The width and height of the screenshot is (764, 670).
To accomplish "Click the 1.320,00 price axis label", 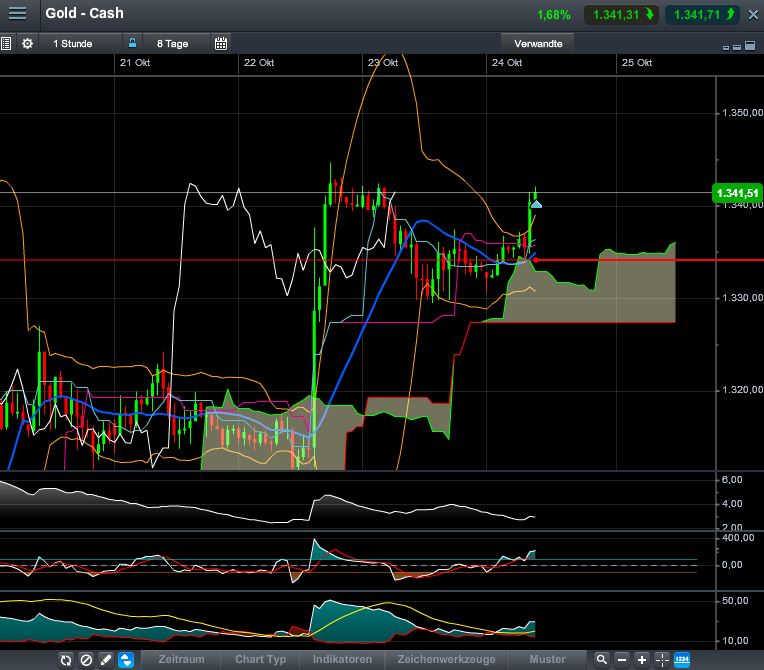I will tap(743, 390).
